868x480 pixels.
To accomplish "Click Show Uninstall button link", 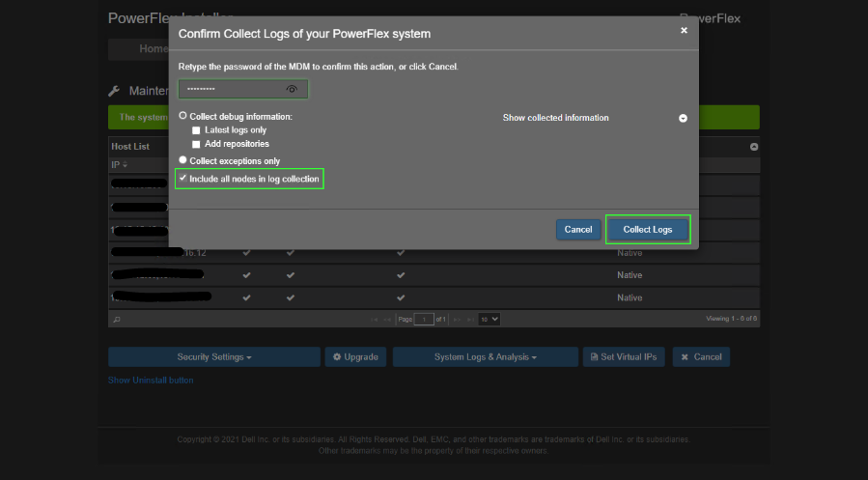I will [x=151, y=381].
